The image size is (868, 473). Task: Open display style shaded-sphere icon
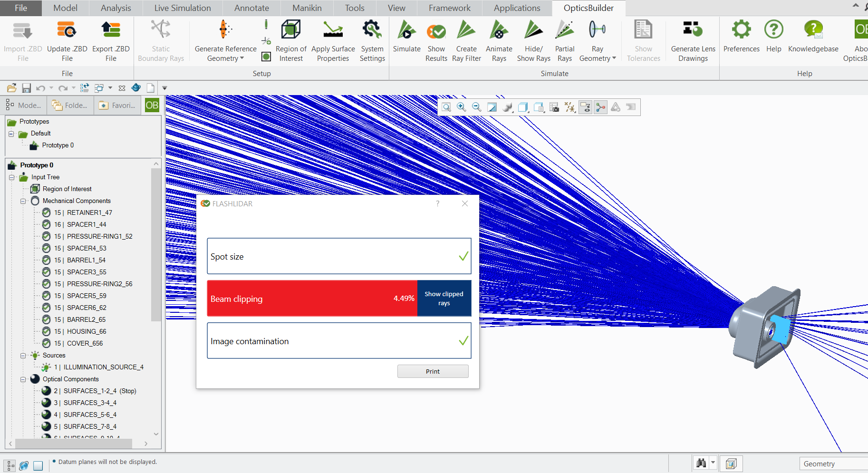coord(507,107)
